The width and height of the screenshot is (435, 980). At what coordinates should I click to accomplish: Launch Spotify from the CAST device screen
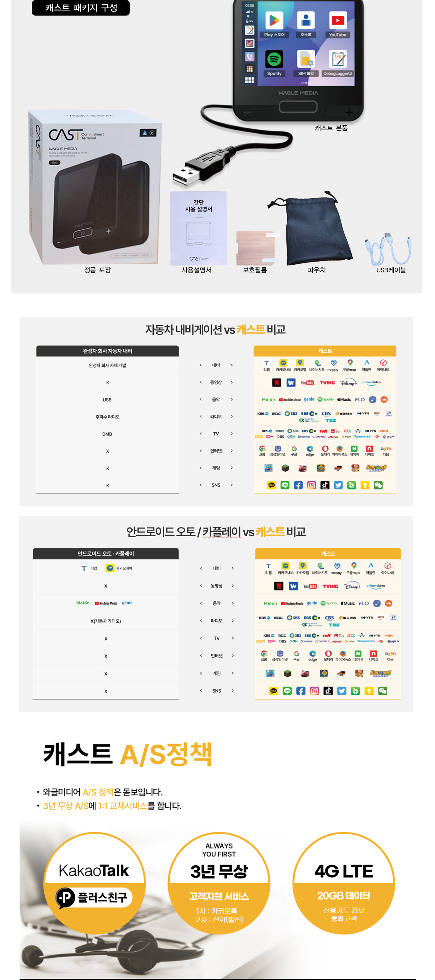pyautogui.click(x=274, y=60)
